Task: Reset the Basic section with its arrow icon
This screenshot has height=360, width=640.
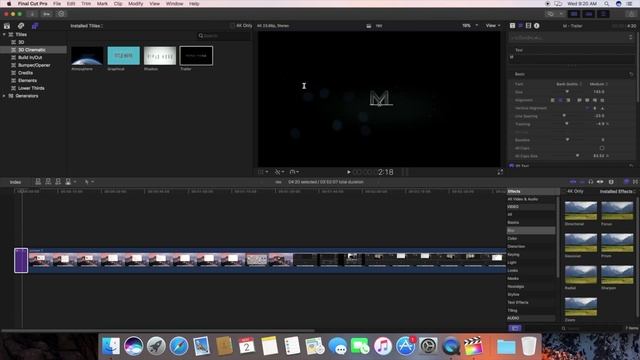Action: (x=631, y=74)
